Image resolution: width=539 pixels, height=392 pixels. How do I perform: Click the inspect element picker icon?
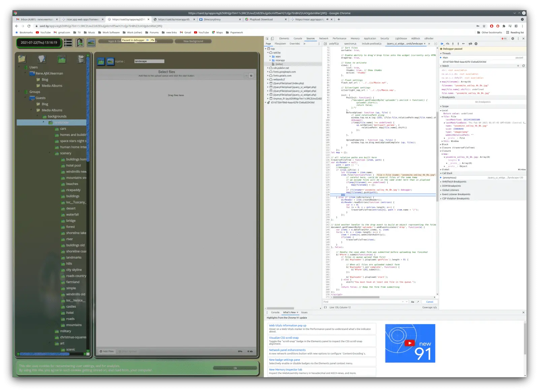click(x=267, y=38)
